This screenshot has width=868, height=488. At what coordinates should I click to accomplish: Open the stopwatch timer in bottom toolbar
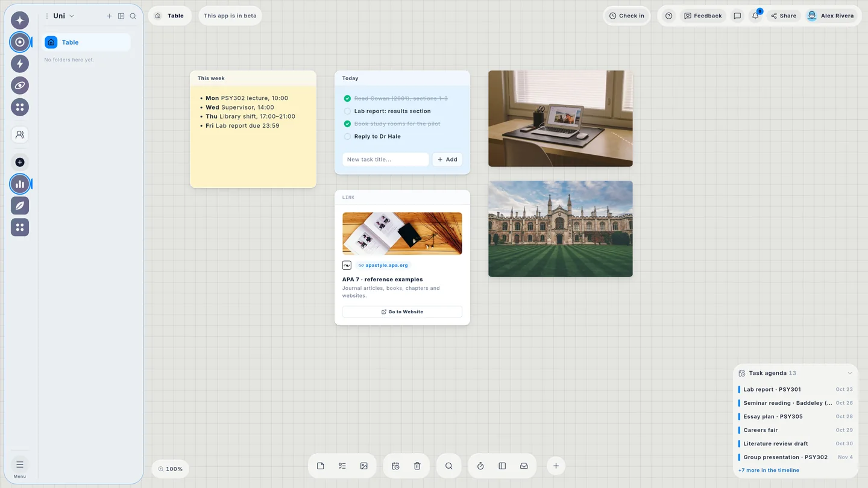click(x=480, y=466)
